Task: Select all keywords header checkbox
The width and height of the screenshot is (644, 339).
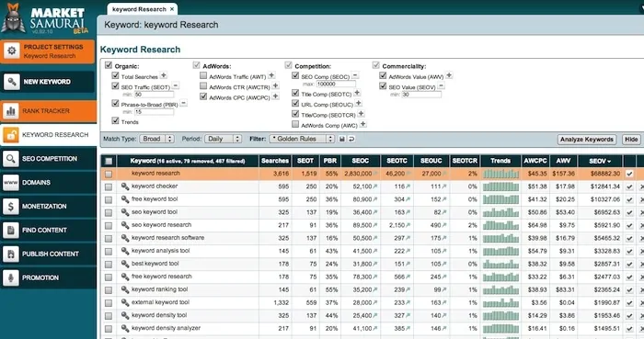Action: pos(109,161)
